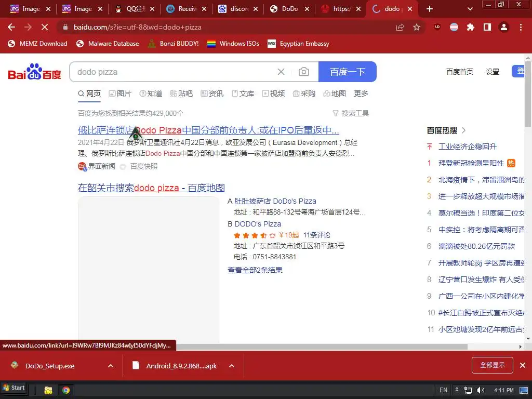Switch to the first Image tab
The width and height of the screenshot is (532, 399).
point(30,9)
